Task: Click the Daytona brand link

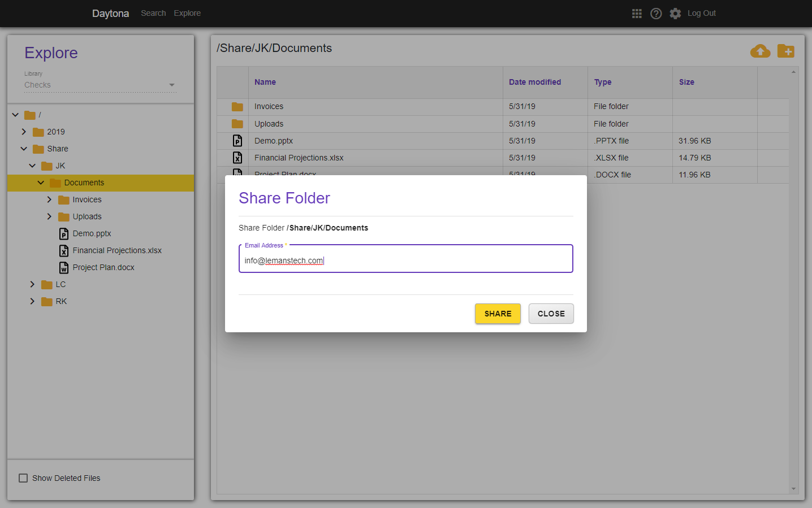Action: (x=110, y=13)
